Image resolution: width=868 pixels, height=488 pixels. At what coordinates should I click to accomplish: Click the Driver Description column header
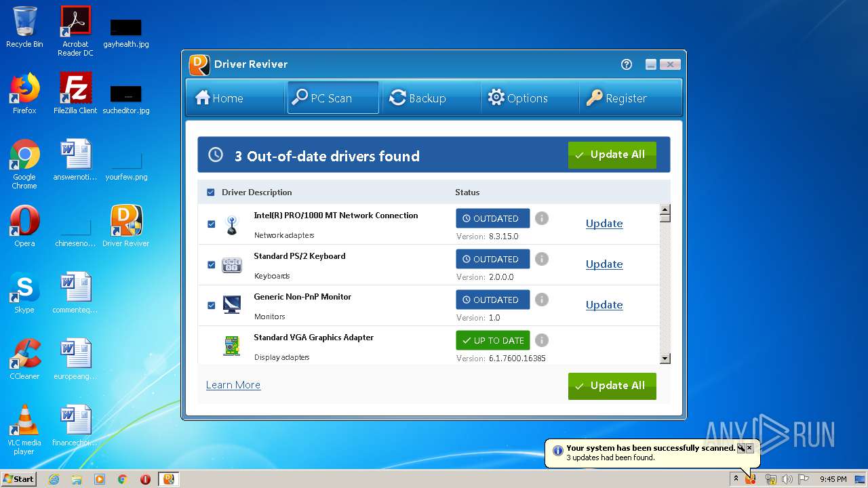click(x=256, y=192)
